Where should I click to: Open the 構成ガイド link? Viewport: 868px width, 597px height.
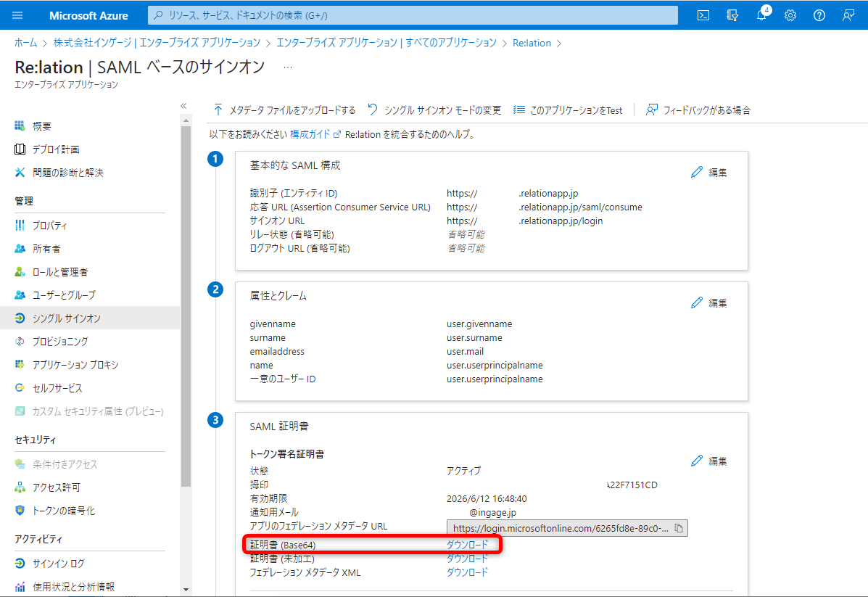(315, 135)
